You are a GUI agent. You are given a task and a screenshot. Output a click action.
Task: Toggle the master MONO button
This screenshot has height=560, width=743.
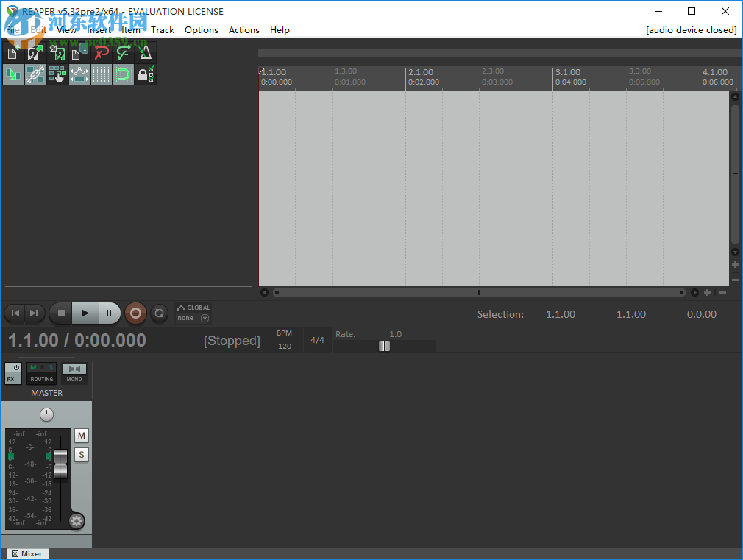74,374
